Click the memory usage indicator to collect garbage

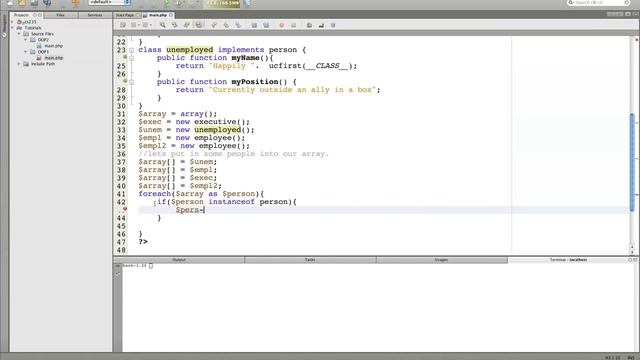tap(223, 3)
